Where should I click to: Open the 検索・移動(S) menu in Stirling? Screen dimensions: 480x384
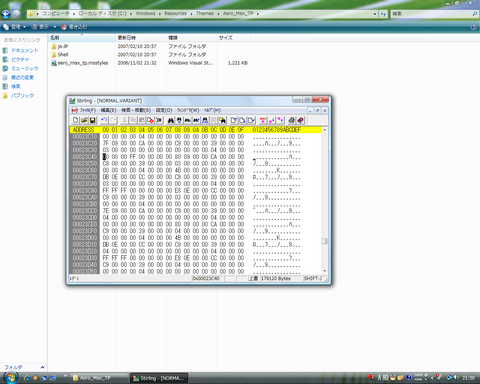click(x=136, y=110)
